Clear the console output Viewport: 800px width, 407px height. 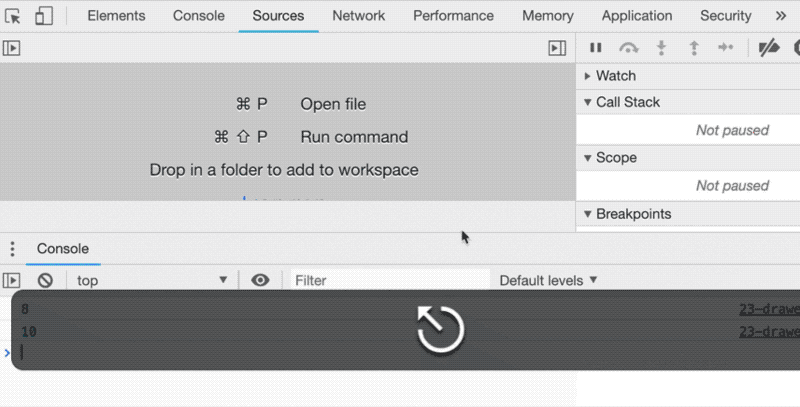coord(45,281)
